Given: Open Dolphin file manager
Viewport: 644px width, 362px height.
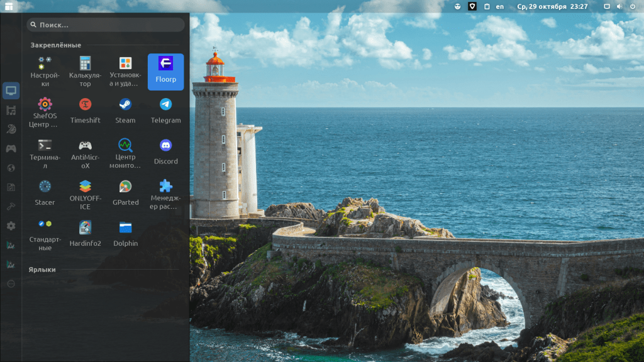Looking at the screenshot, I should (125, 234).
